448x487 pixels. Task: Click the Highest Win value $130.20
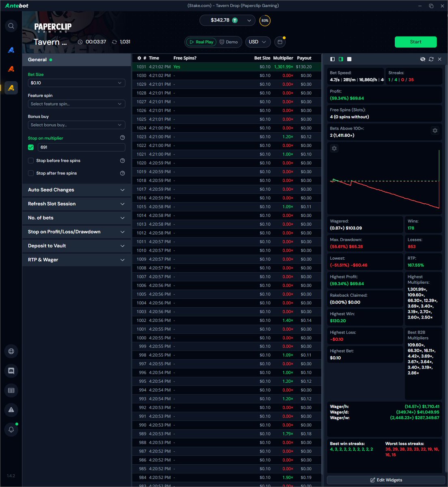coord(338,321)
